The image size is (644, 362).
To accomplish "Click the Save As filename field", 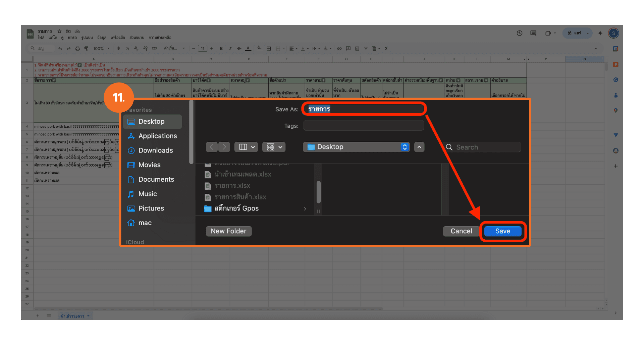I will (364, 109).
